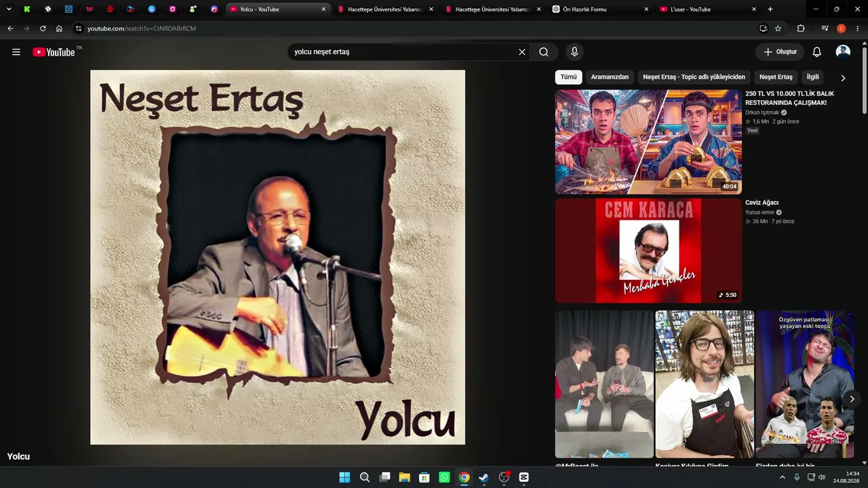This screenshot has width=868, height=488.
Task: Open the browser home page
Action: [59, 28]
